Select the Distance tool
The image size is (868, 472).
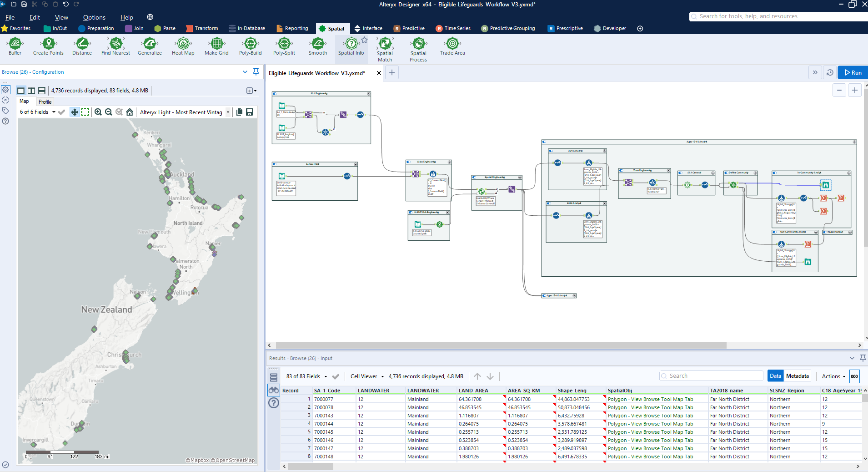pyautogui.click(x=82, y=46)
